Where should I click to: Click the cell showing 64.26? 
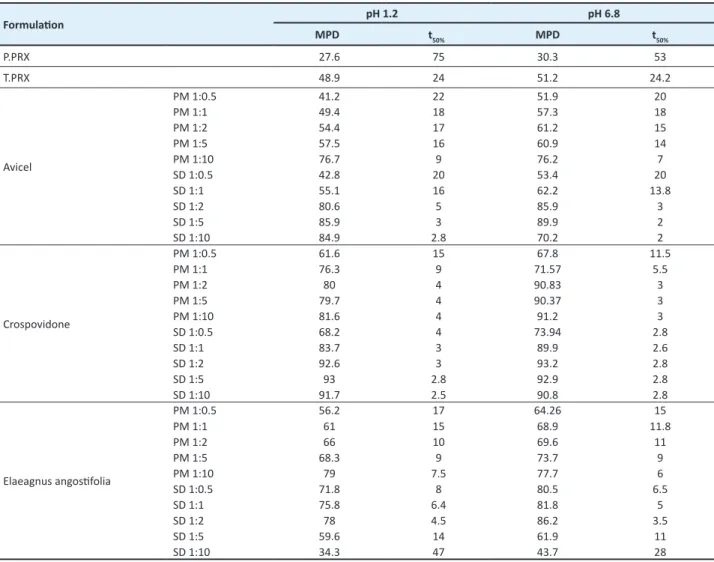pos(547,411)
